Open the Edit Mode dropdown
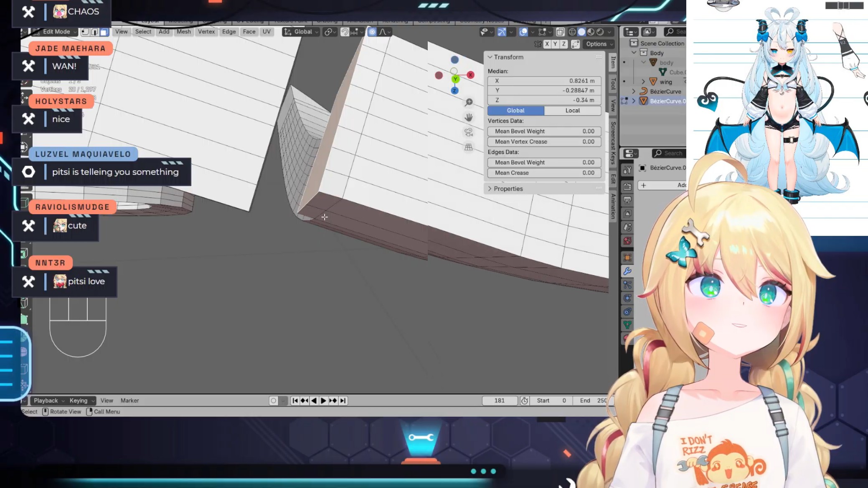 [56, 32]
